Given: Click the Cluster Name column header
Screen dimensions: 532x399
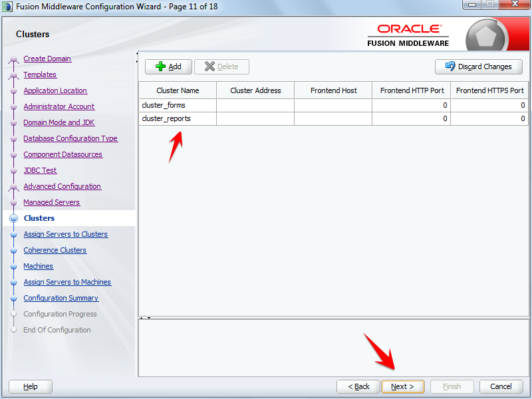Looking at the screenshot, I should (177, 90).
